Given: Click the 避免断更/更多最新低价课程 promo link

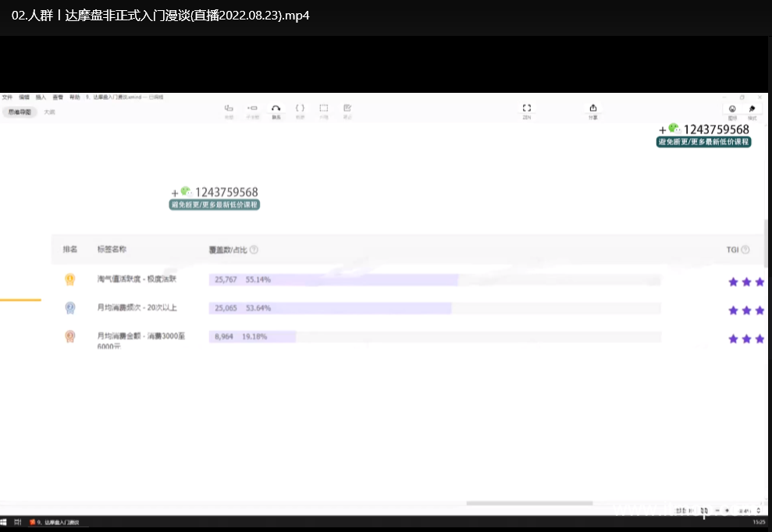Looking at the screenshot, I should coord(703,144).
